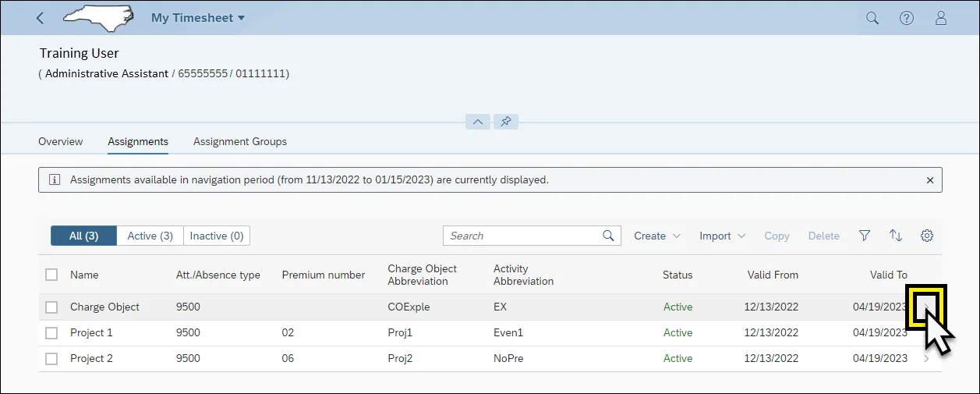Screen dimensions: 980x394
Task: Open table settings gear icon
Action: pos(927,236)
